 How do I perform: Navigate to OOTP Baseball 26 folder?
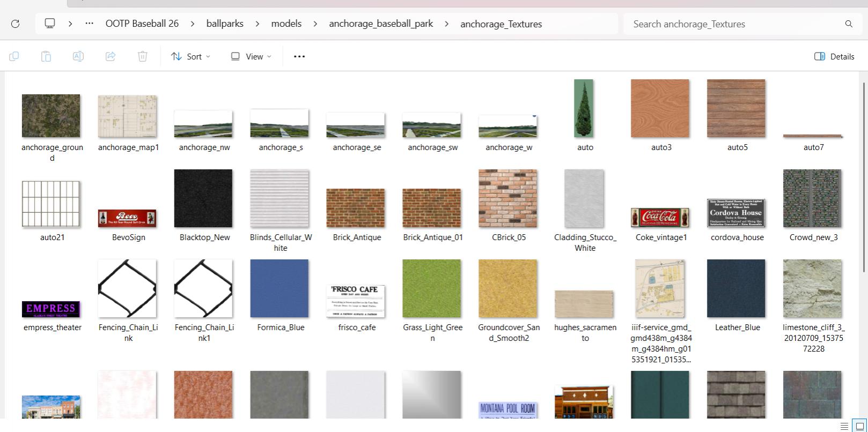click(142, 24)
